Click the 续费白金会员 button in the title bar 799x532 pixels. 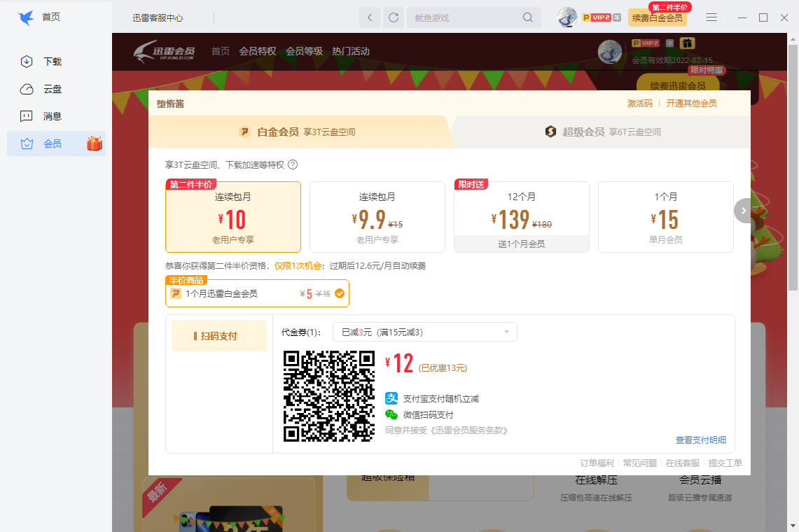658,17
